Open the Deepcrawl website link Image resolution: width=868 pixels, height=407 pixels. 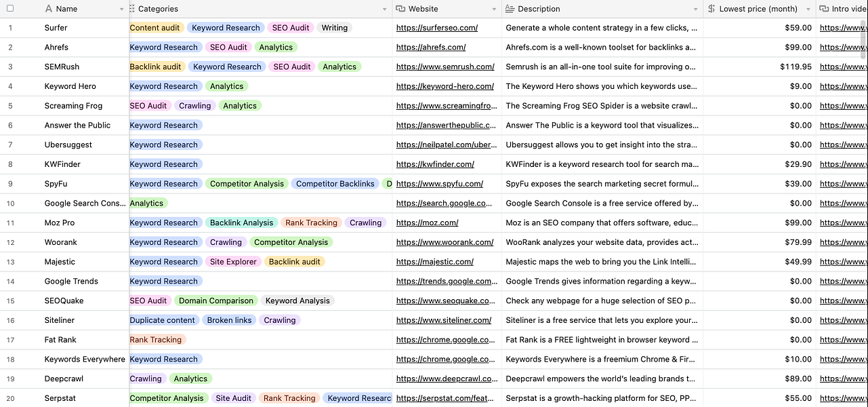click(x=446, y=379)
